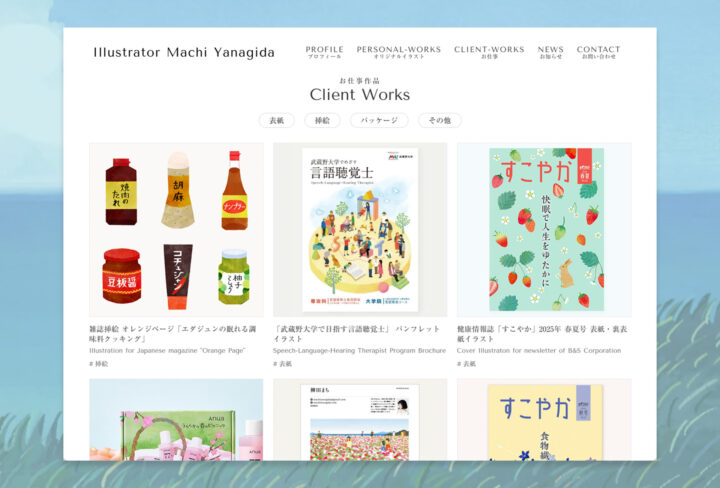Viewport: 720px width, 488px height.
Task: View the Anua cherry blossom package thumbnail
Action: point(176,420)
